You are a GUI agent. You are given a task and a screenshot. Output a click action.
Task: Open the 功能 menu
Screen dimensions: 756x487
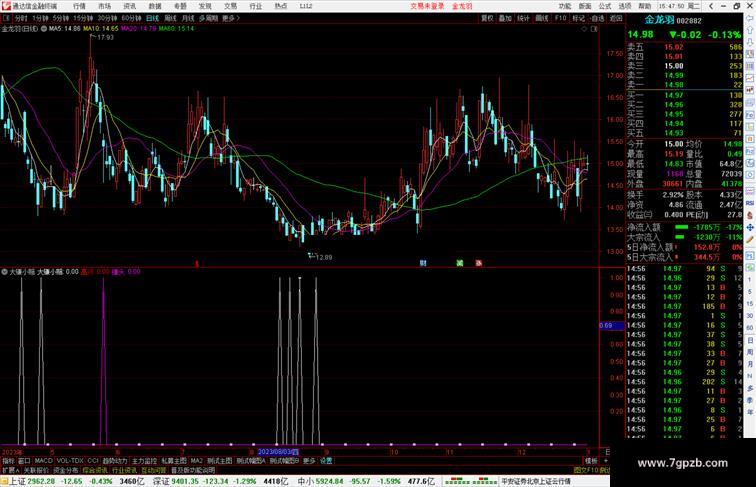point(565,6)
